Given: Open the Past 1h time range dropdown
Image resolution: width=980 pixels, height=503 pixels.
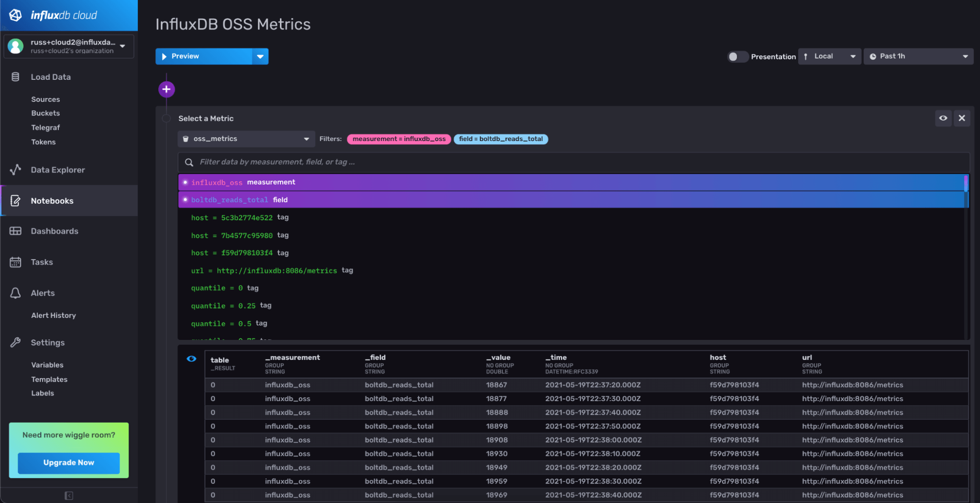Looking at the screenshot, I should click(918, 56).
